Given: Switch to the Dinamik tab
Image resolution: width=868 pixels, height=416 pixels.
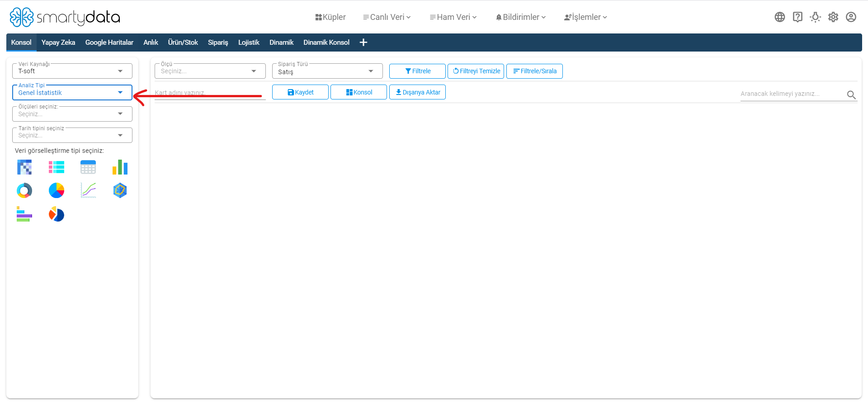Looking at the screenshot, I should [x=281, y=43].
